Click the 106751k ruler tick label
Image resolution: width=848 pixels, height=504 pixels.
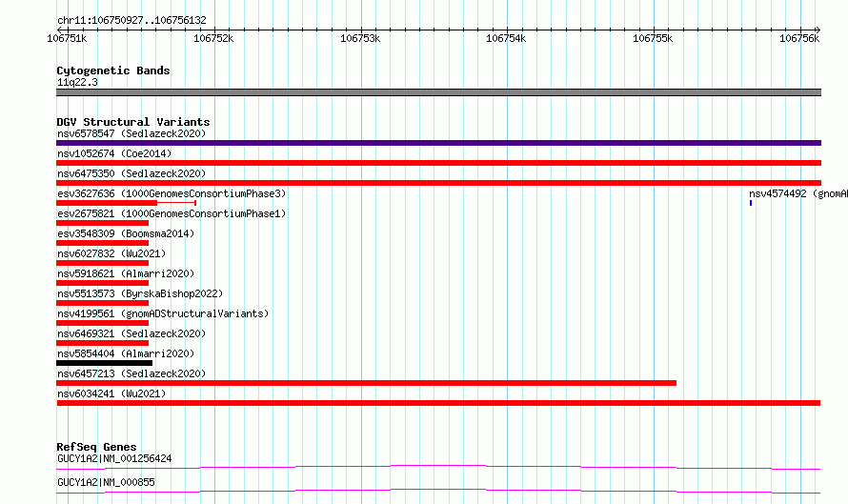67,38
